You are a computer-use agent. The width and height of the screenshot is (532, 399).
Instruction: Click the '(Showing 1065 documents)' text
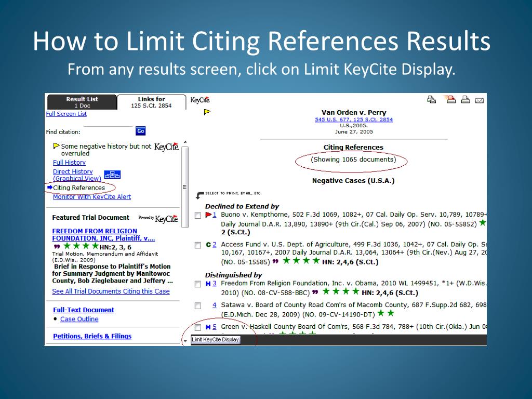(353, 159)
